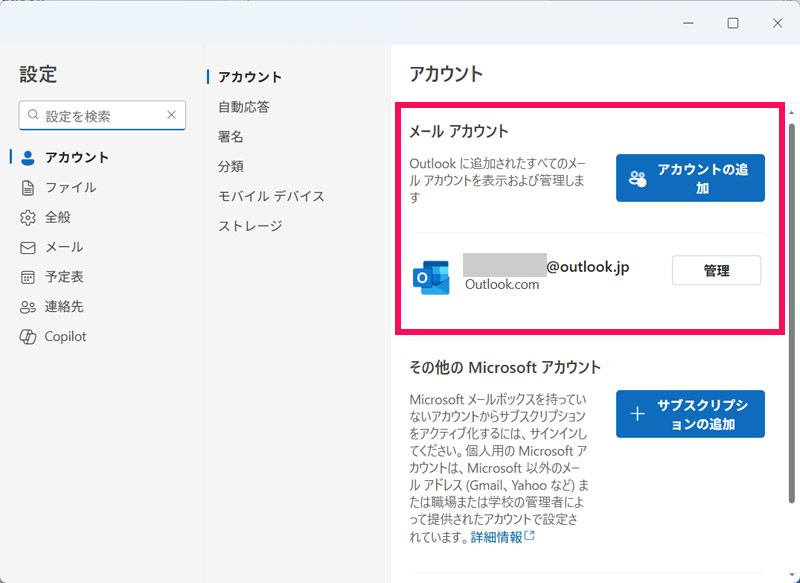
Task: Click the ファイル document icon
Action: click(x=28, y=188)
